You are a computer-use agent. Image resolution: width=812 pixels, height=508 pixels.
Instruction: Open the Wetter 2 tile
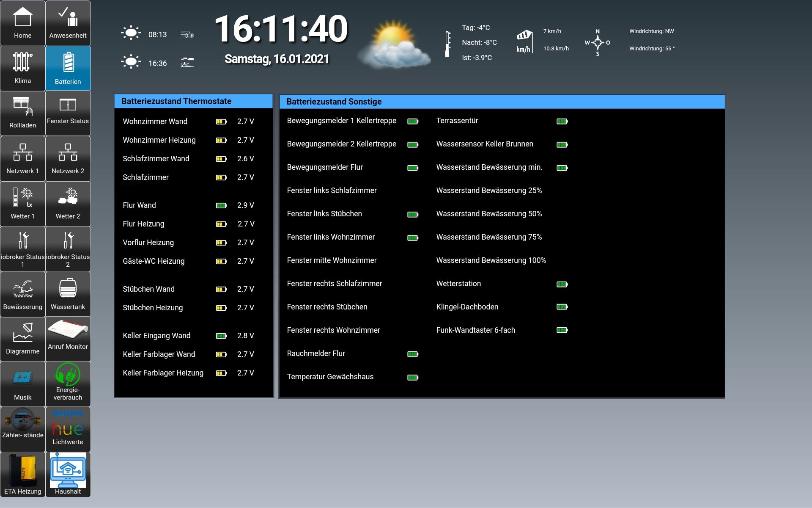[x=68, y=204]
